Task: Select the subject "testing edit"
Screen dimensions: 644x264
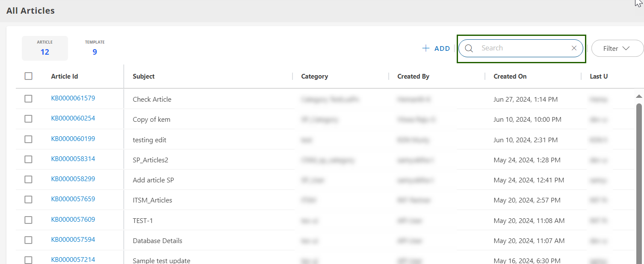Action: pyautogui.click(x=150, y=140)
